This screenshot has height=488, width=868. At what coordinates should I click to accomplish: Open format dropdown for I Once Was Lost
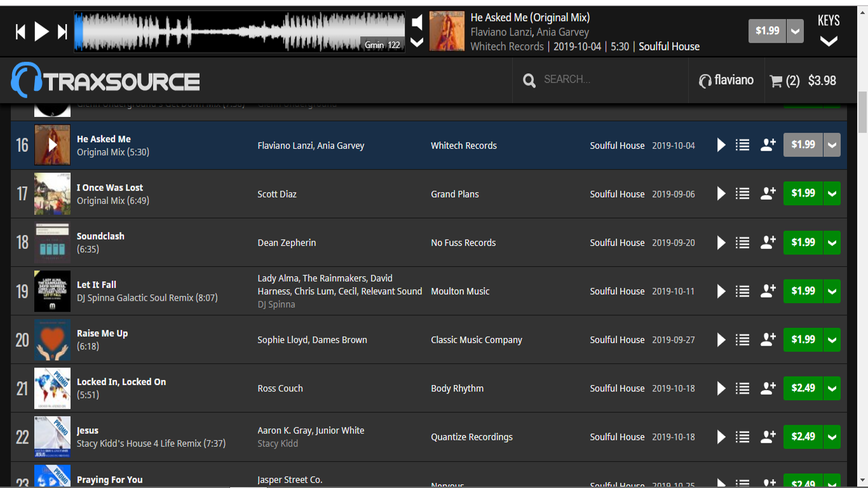click(x=832, y=193)
